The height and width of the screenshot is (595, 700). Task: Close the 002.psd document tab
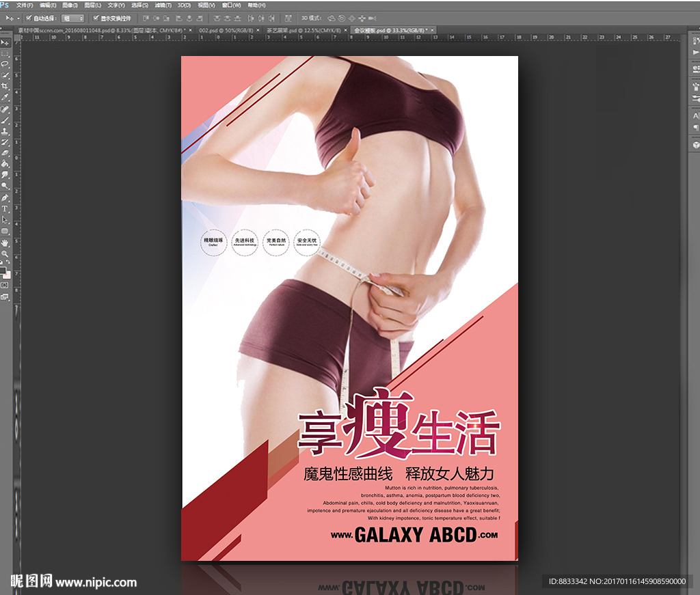tap(258, 30)
